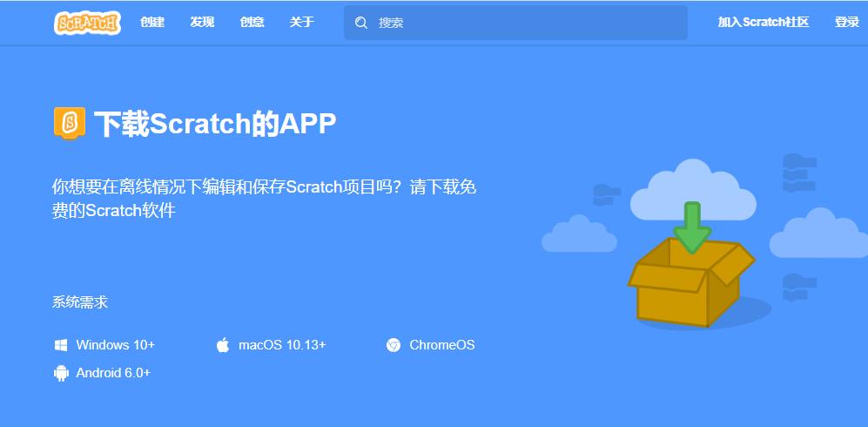Click the magnifying glass search icon

361,23
